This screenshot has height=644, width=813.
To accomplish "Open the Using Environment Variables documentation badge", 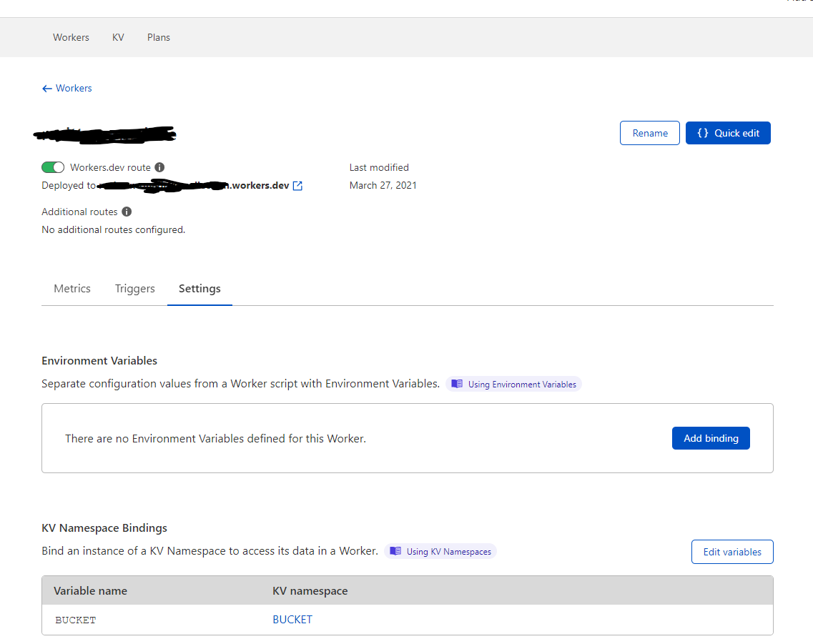I will [513, 384].
